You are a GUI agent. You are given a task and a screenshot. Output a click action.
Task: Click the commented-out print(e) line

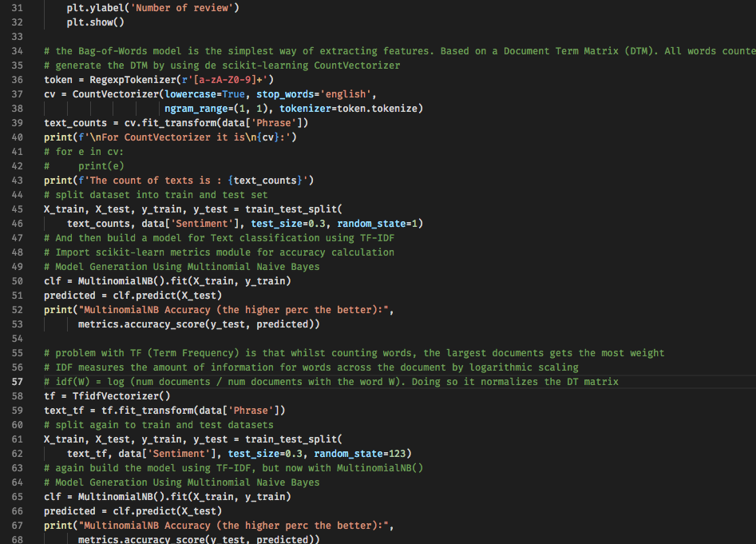click(101, 166)
